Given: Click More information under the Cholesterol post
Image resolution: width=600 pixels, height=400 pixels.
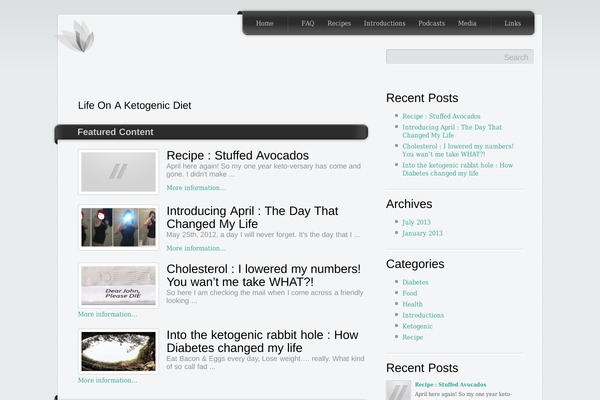Looking at the screenshot, I should pos(108,314).
